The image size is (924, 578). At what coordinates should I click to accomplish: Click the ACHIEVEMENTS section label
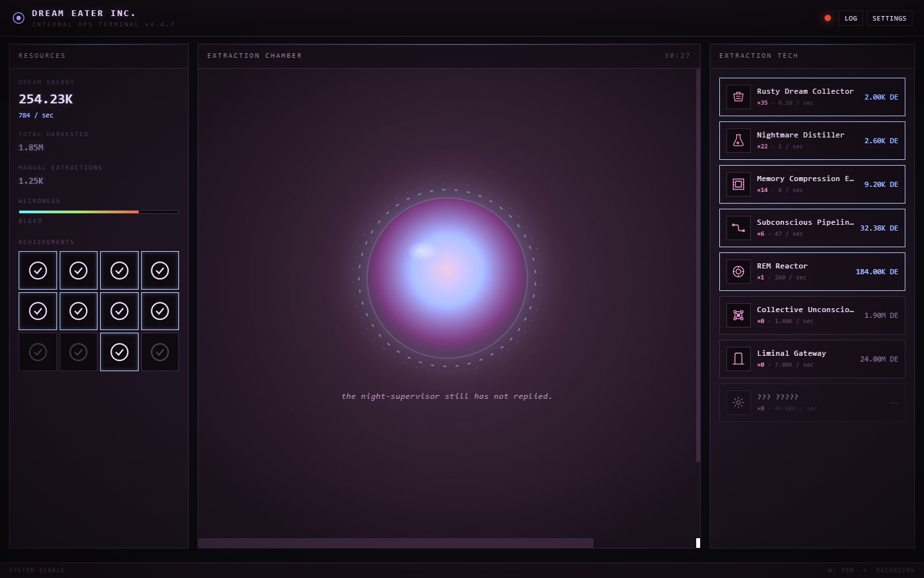pyautogui.click(x=46, y=242)
